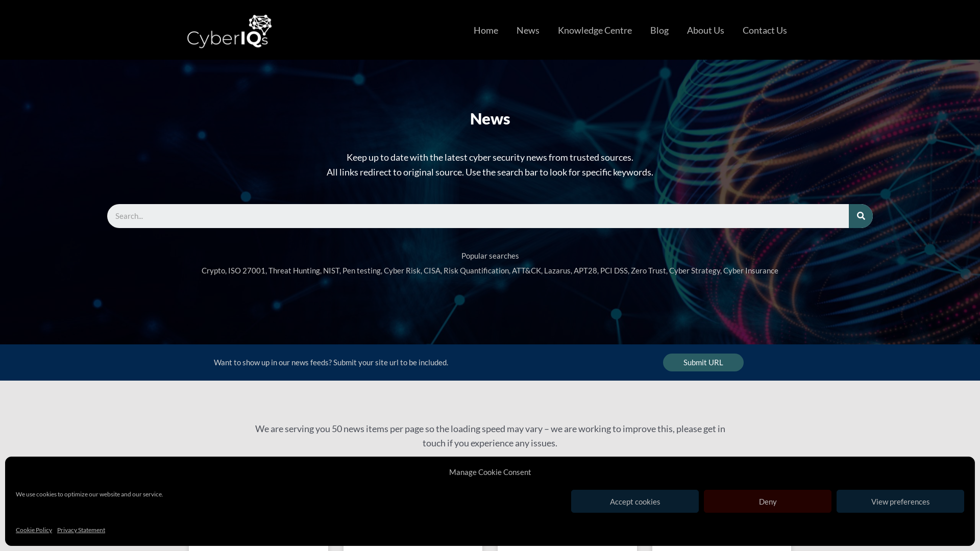
Task: Click the About Us nav icon
Action: (x=705, y=30)
